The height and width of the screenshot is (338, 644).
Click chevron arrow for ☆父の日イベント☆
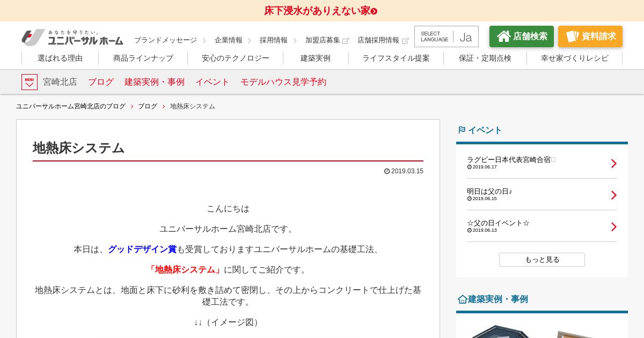(x=614, y=226)
